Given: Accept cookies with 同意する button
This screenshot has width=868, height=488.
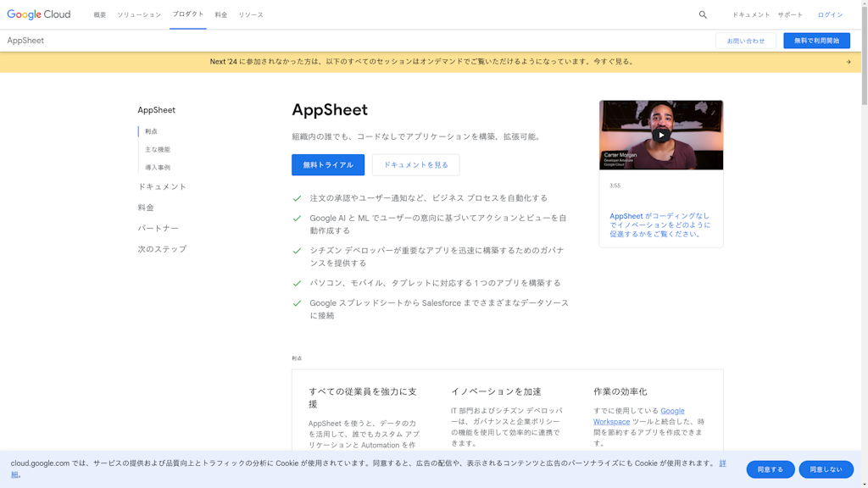Looking at the screenshot, I should tap(770, 469).
